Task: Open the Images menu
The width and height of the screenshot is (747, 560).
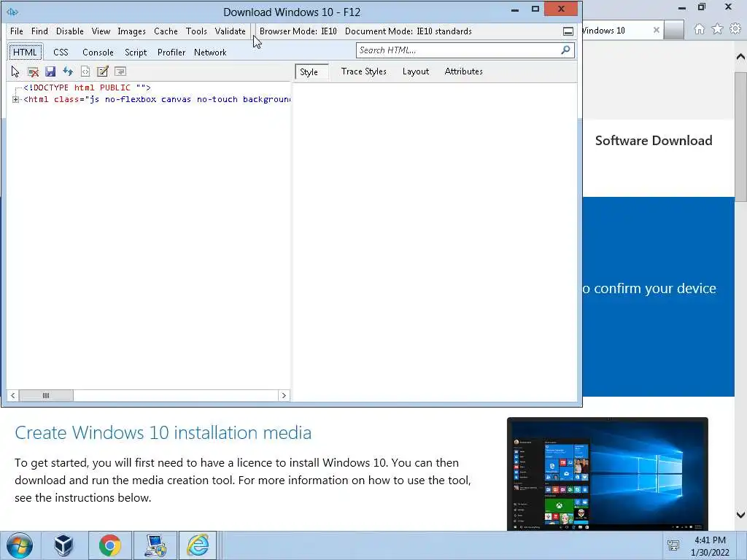Action: (x=131, y=31)
